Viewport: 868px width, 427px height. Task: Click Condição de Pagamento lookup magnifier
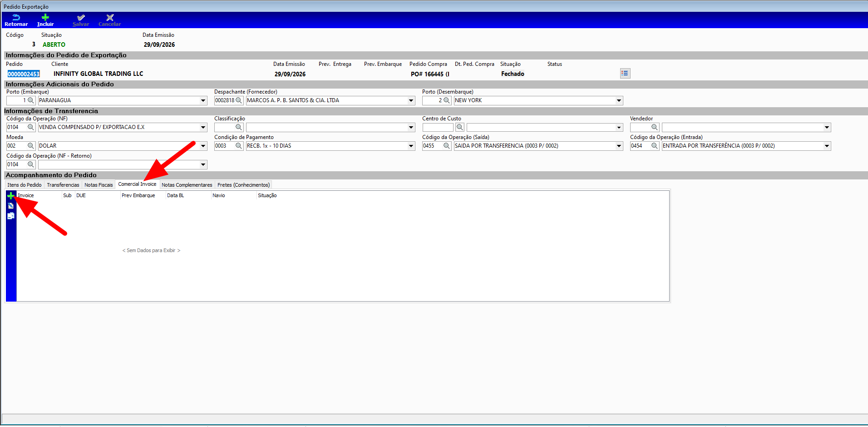pyautogui.click(x=239, y=146)
